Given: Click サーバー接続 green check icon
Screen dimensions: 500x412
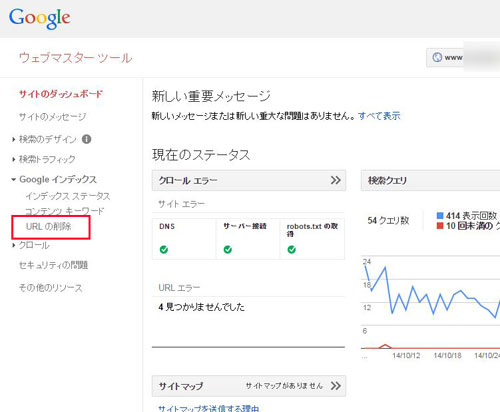Looking at the screenshot, I should point(228,249).
